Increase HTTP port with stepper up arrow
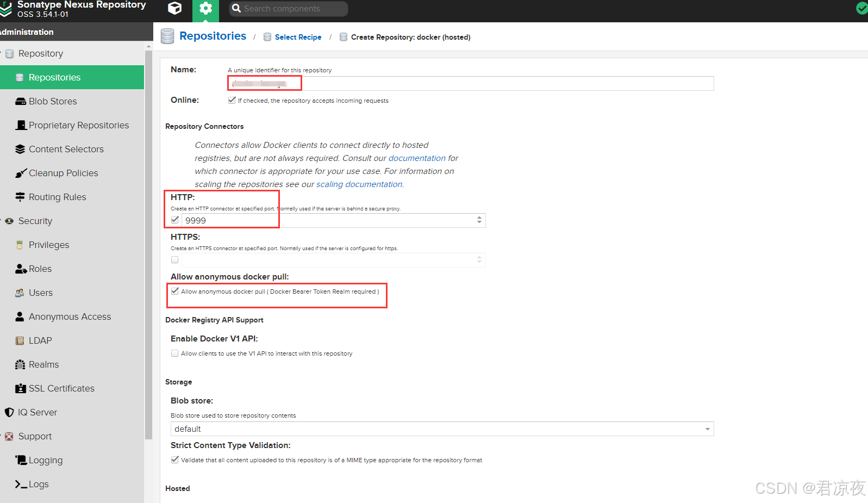 tap(479, 218)
